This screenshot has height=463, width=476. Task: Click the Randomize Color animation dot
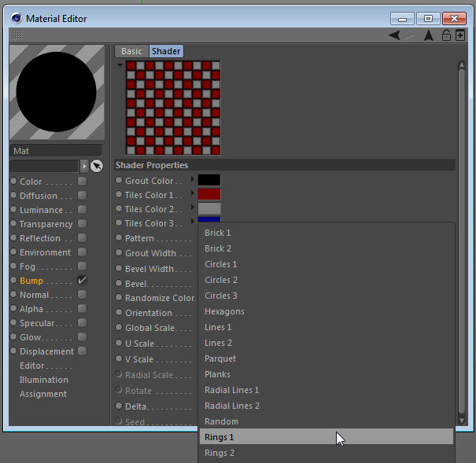pos(119,297)
